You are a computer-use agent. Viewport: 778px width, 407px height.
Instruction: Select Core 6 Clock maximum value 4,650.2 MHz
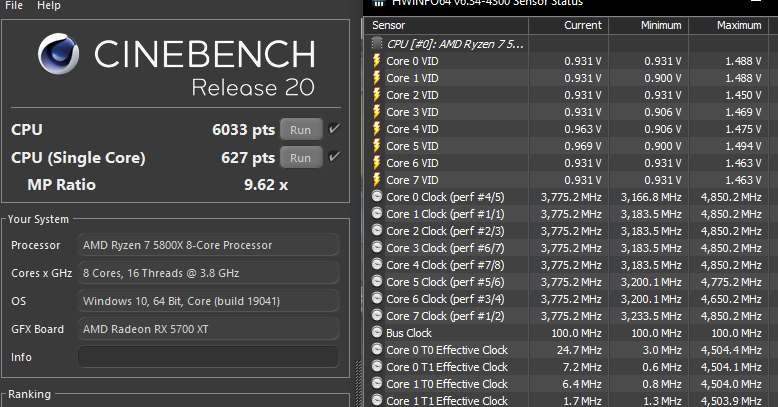click(731, 299)
